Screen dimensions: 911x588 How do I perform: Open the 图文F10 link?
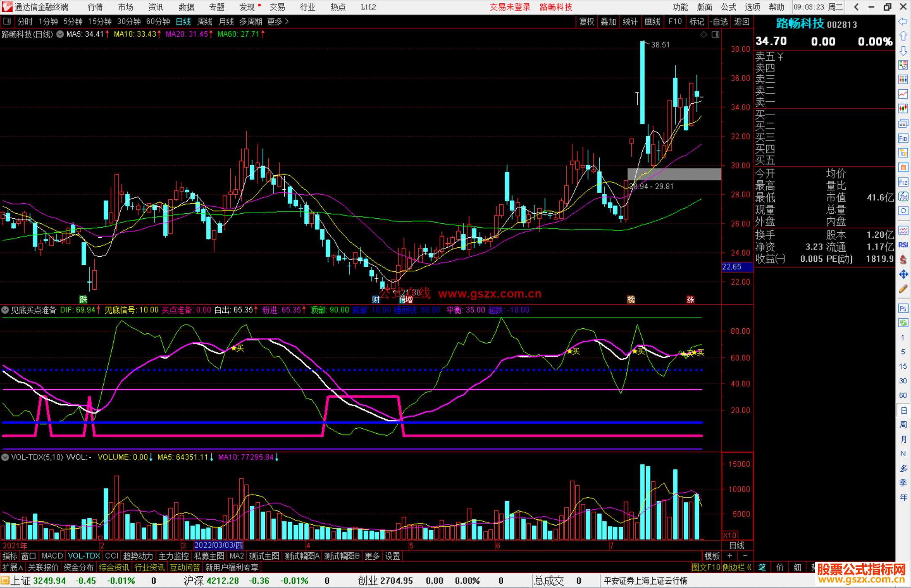706,567
